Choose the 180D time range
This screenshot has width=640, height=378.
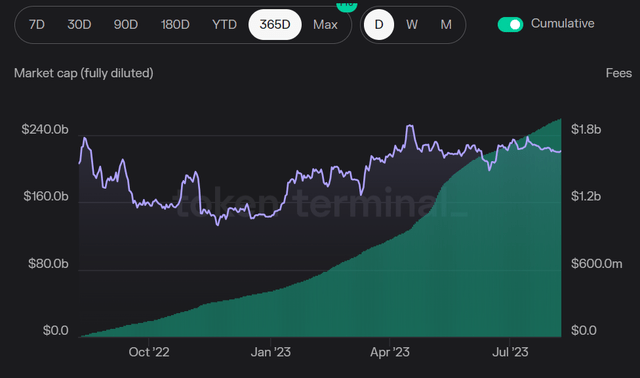click(x=175, y=24)
